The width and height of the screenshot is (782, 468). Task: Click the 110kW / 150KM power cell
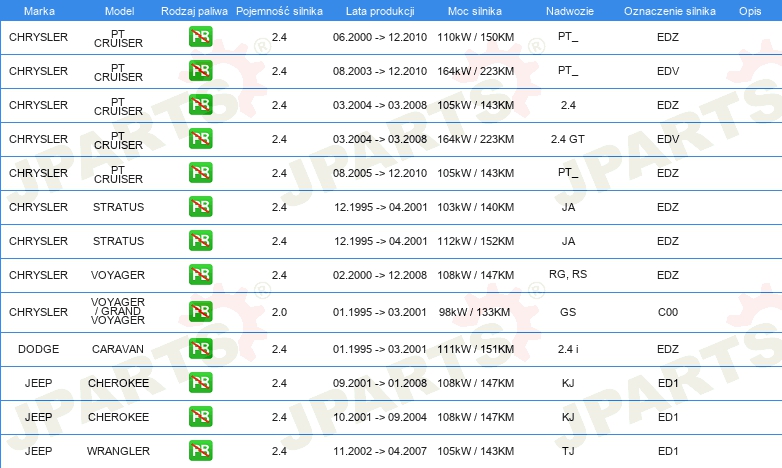click(x=475, y=37)
